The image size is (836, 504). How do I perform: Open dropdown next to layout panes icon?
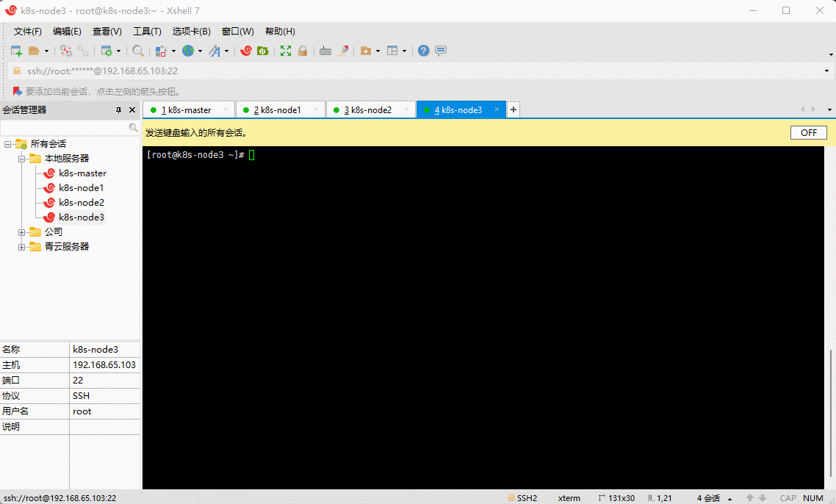[x=404, y=51]
